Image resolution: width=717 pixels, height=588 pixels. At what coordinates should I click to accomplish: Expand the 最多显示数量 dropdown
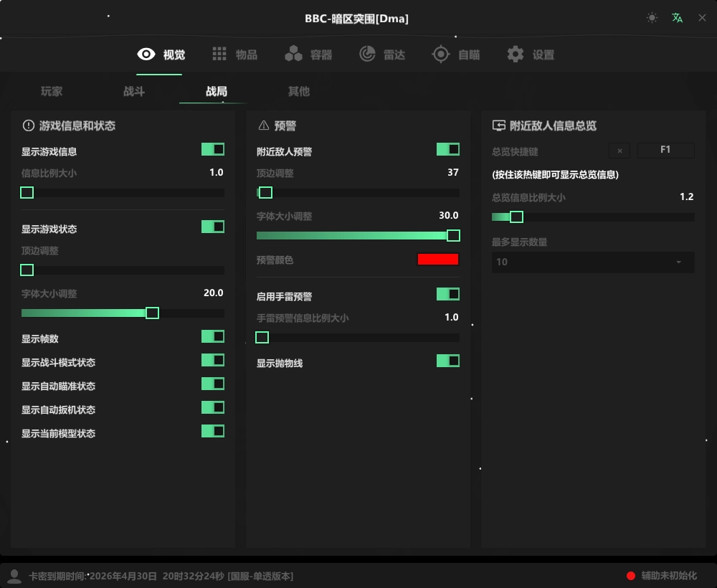[x=593, y=262]
